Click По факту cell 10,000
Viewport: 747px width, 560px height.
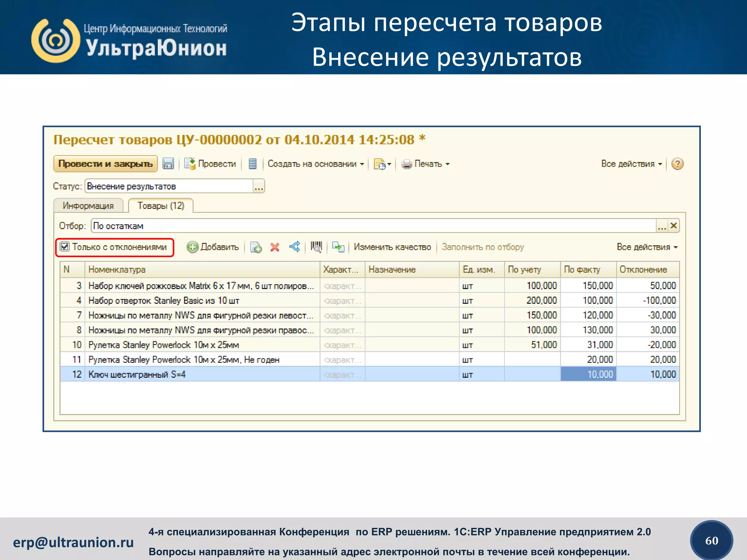(x=588, y=374)
